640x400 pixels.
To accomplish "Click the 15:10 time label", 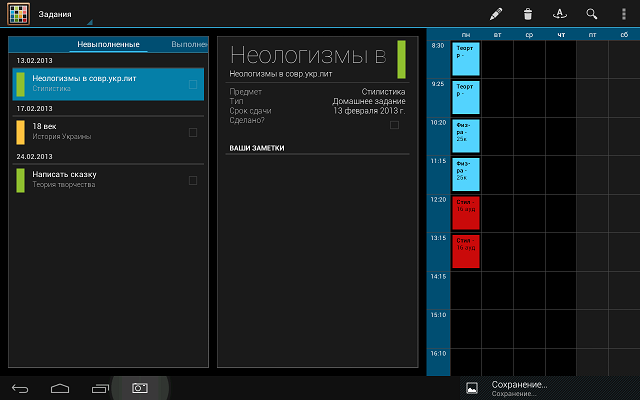I will 438,315.
